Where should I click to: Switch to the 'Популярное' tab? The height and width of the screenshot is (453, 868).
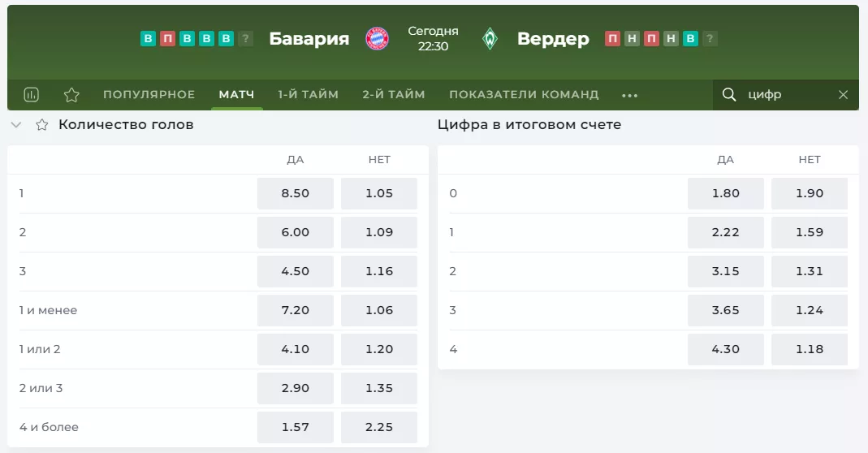click(149, 95)
